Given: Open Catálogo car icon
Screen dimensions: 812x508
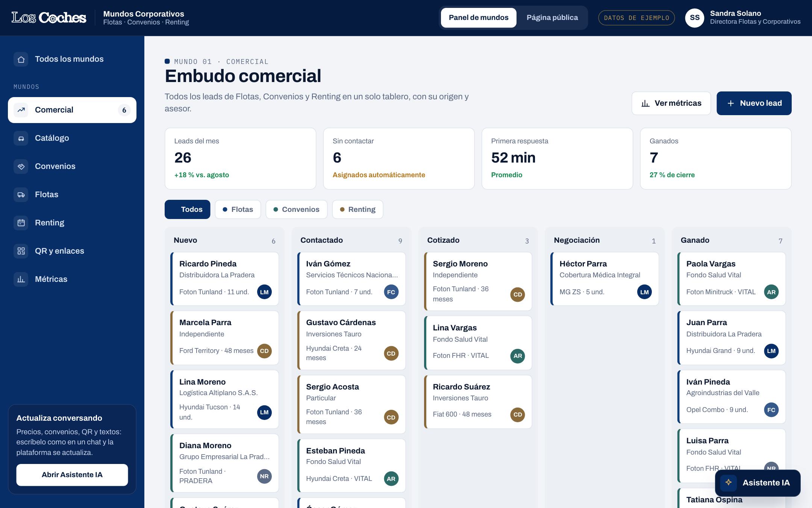Looking at the screenshot, I should pos(21,138).
